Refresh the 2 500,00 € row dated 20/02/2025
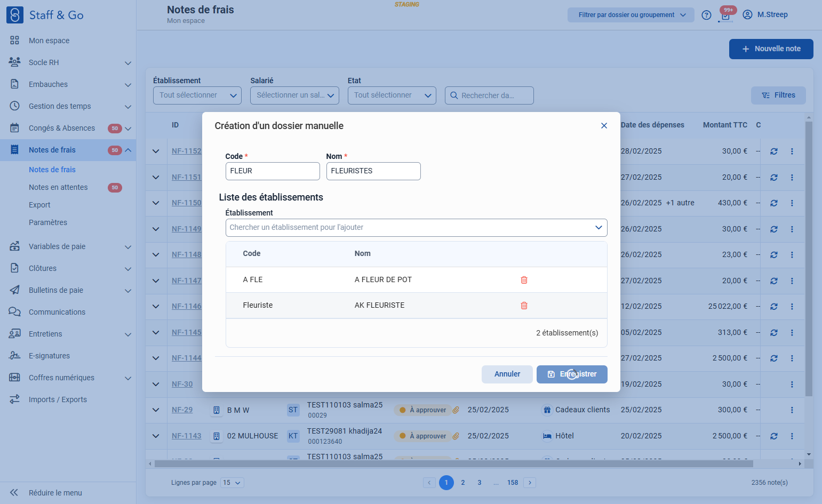 point(774,436)
